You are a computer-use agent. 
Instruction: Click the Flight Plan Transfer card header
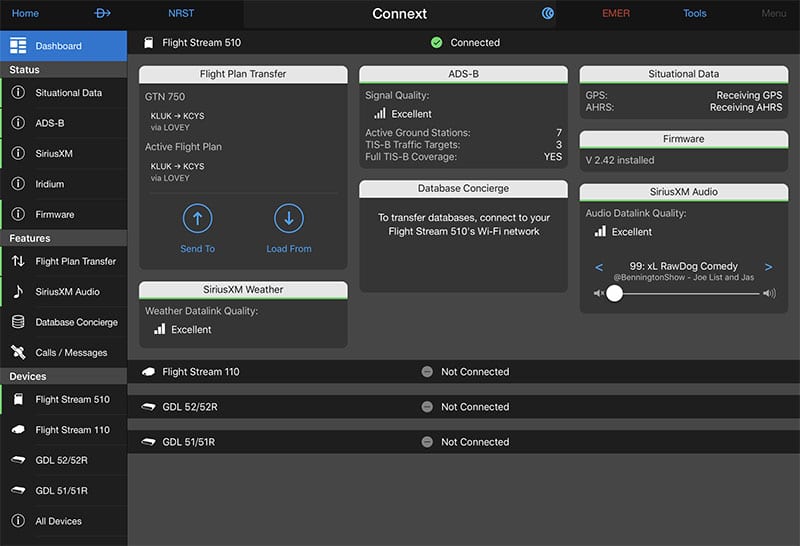(x=243, y=74)
